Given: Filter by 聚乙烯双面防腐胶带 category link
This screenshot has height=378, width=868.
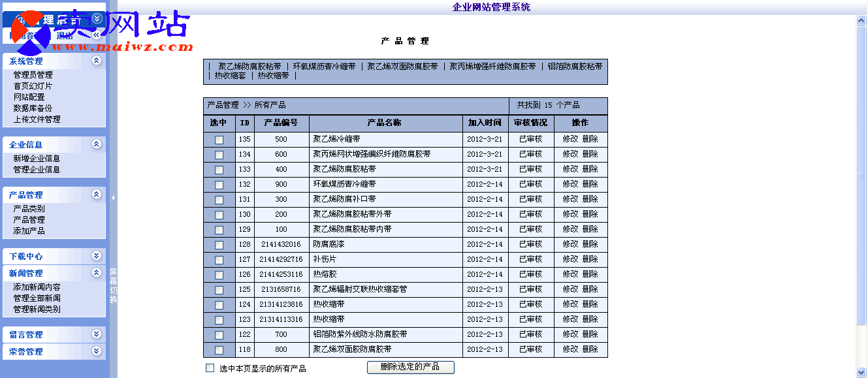Looking at the screenshot, I should [x=402, y=67].
